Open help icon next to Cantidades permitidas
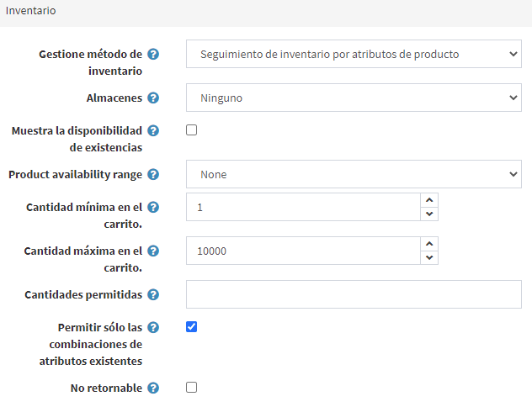Viewport: 532px width, 407px height. pyautogui.click(x=153, y=295)
